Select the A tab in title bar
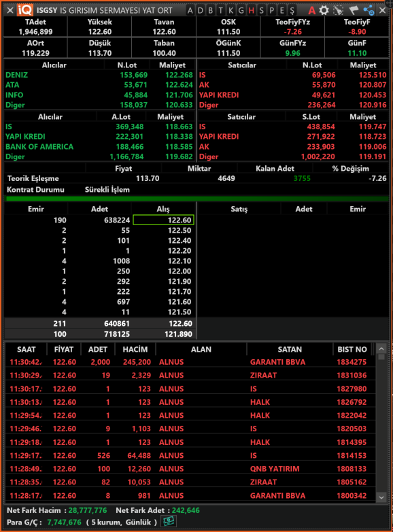The height and width of the screenshot is (532, 393). (x=190, y=10)
